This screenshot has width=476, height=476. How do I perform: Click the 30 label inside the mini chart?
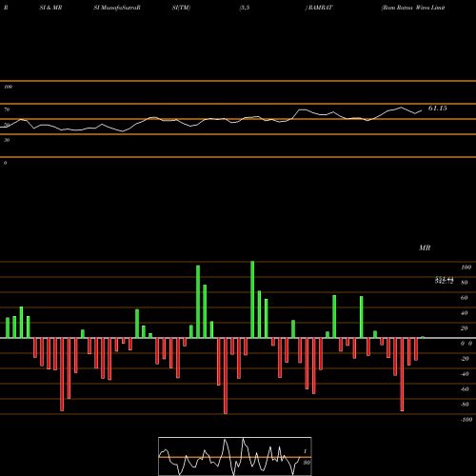[307, 463]
